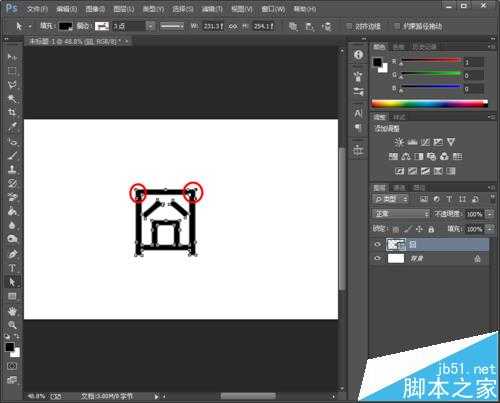Click the shape width input field
Viewport: 500px width, 403px height.
(x=213, y=26)
